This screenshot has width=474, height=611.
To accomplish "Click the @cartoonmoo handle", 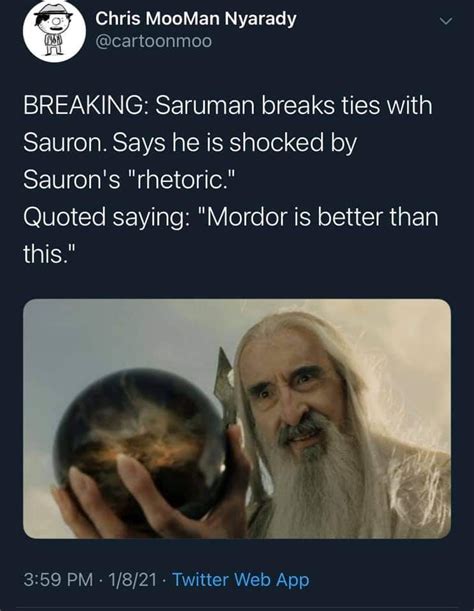I will coord(154,41).
